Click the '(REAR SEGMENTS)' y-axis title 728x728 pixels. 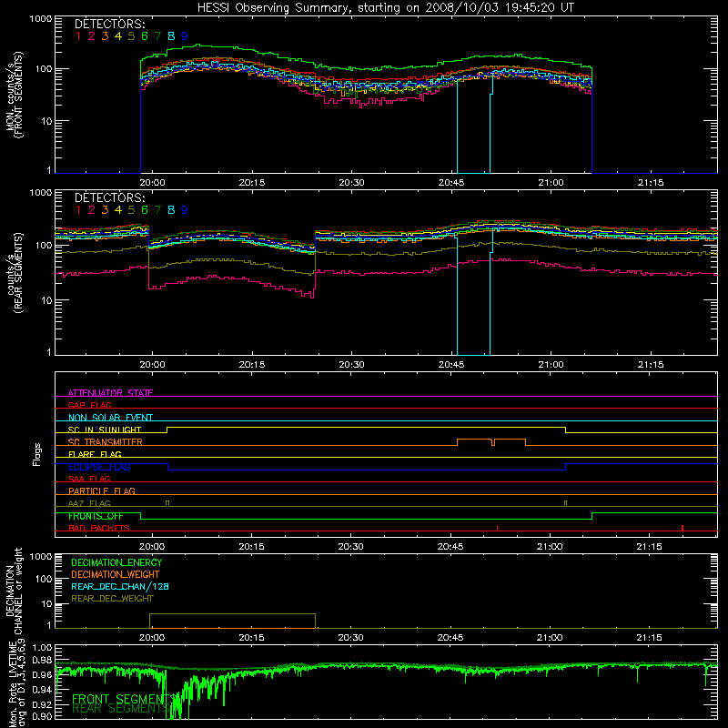coord(18,272)
